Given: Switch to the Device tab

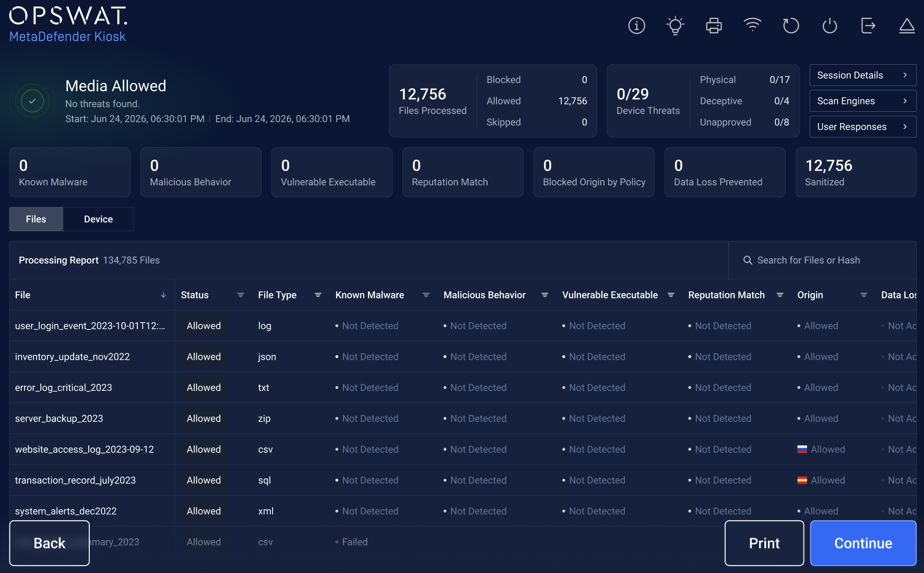Looking at the screenshot, I should pyautogui.click(x=98, y=219).
